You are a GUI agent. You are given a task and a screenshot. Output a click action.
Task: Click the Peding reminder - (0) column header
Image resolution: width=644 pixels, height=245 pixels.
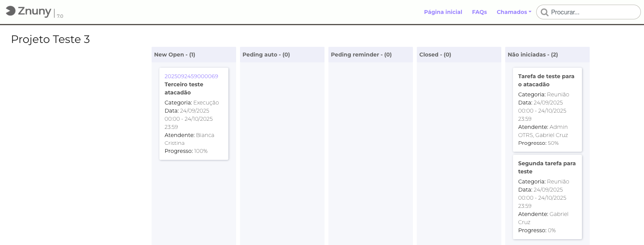(x=371, y=55)
